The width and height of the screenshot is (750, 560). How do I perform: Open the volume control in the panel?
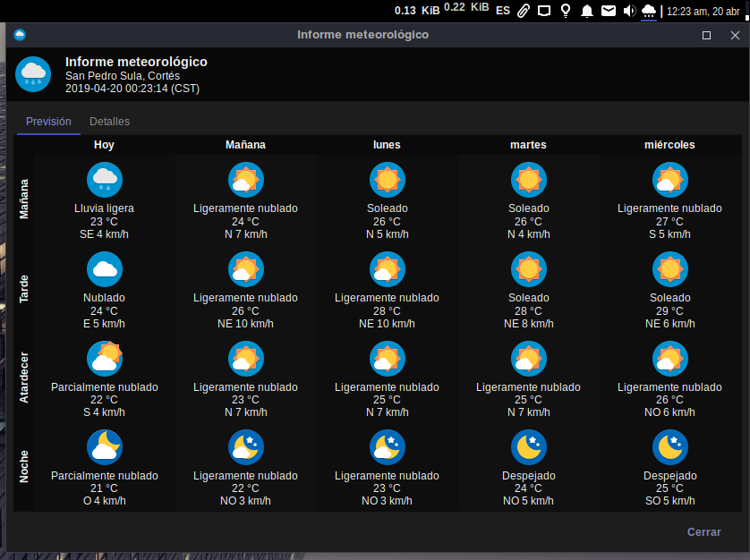pos(629,11)
